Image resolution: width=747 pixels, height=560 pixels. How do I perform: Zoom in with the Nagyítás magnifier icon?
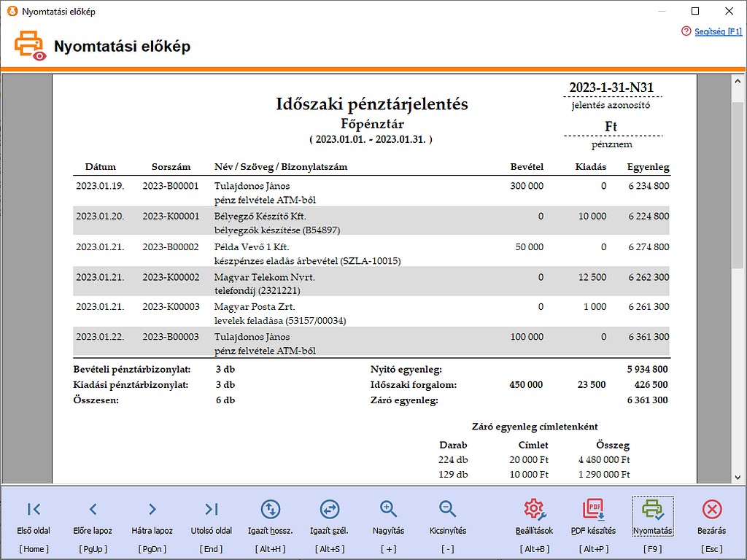coord(388,510)
